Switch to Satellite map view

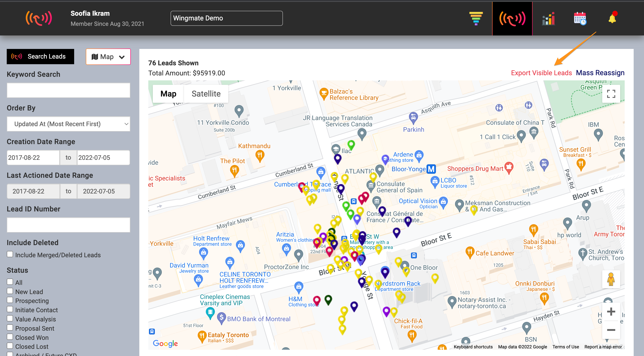(206, 94)
